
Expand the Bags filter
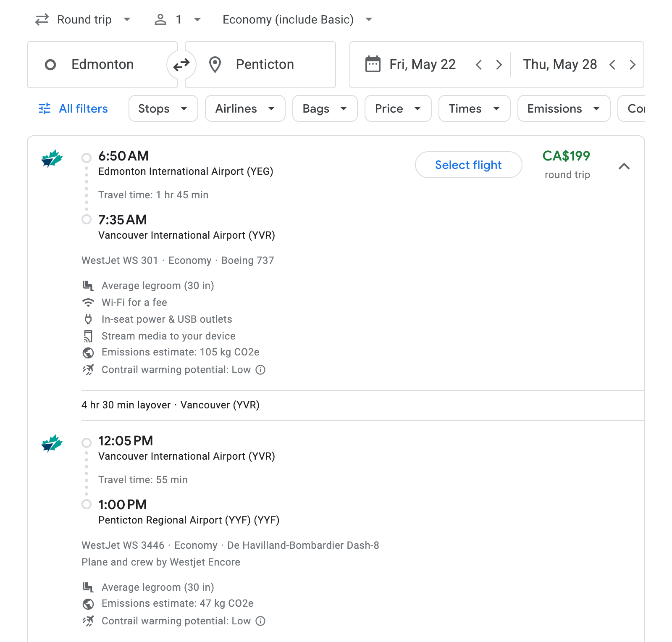click(x=325, y=109)
